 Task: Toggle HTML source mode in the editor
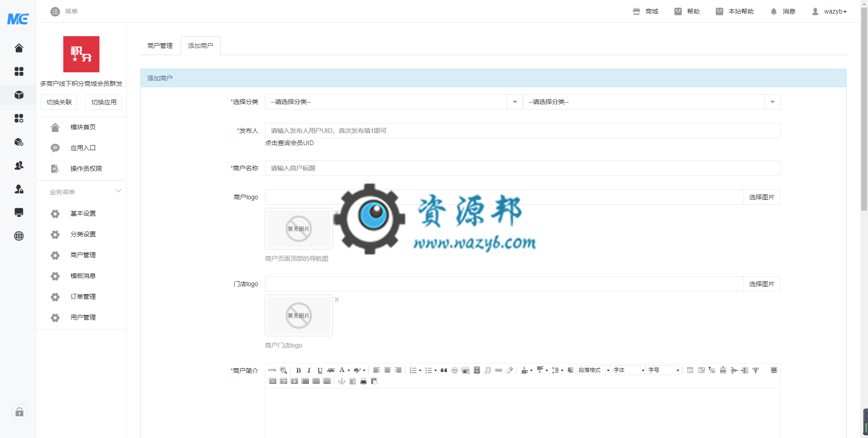tap(272, 370)
